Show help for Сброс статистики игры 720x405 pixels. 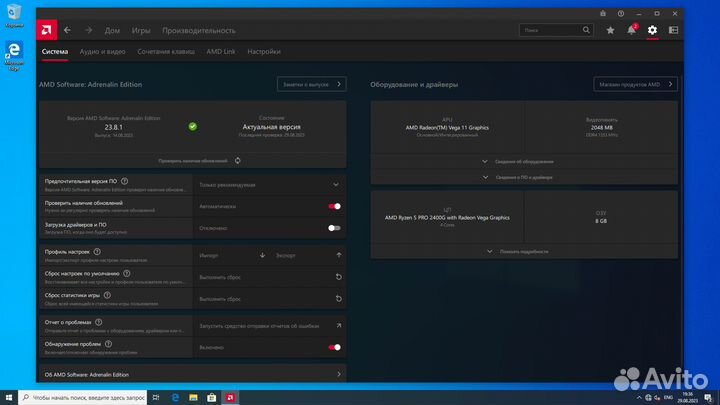click(x=107, y=295)
